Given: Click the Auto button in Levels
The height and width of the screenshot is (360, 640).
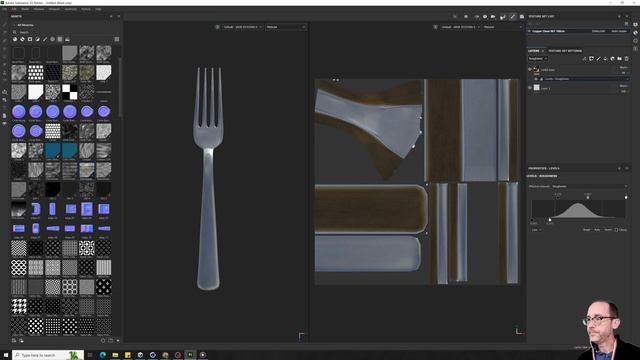Looking at the screenshot, I should pos(597,230).
